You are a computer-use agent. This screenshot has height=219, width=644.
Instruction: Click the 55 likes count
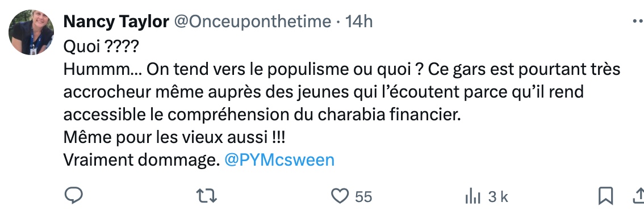363,197
